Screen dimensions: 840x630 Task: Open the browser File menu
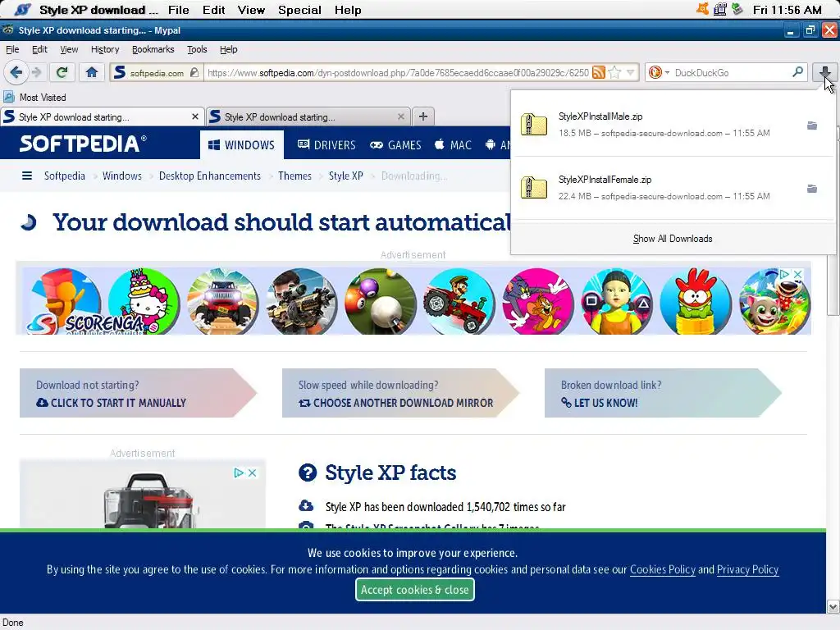(12, 49)
